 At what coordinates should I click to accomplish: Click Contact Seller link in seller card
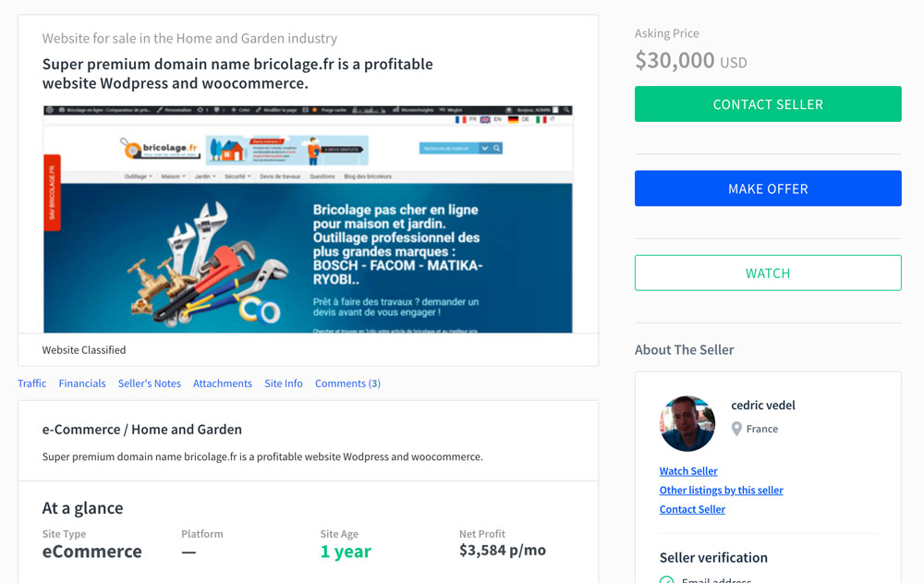click(692, 509)
